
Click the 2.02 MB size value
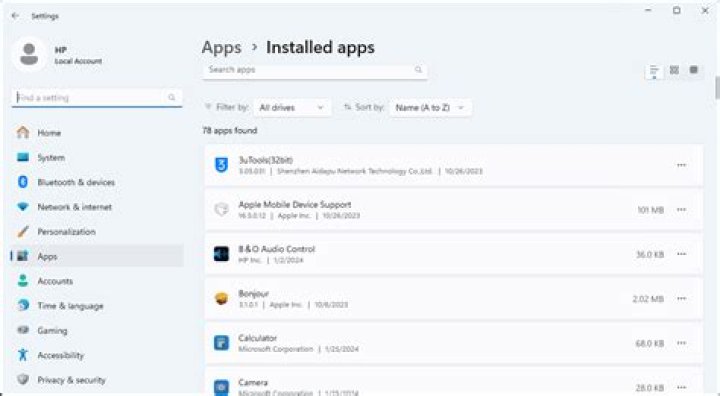648,299
